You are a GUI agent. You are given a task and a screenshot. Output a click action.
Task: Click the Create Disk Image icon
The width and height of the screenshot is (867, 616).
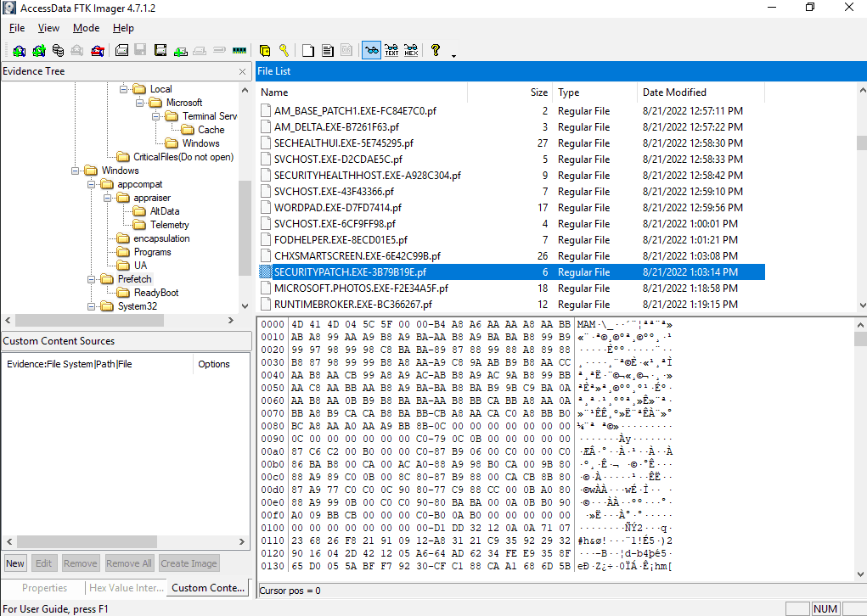pos(121,50)
